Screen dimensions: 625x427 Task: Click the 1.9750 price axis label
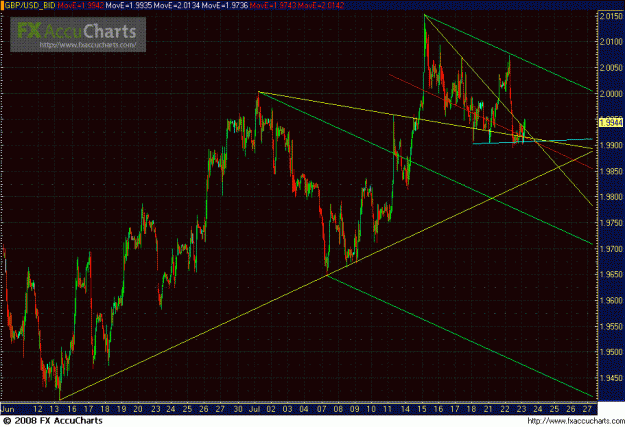coord(611,223)
